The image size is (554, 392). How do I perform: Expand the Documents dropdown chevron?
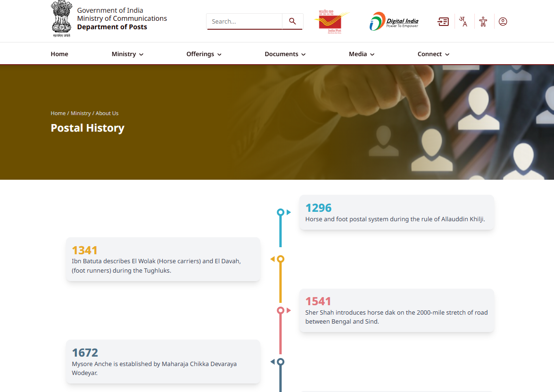coord(304,54)
